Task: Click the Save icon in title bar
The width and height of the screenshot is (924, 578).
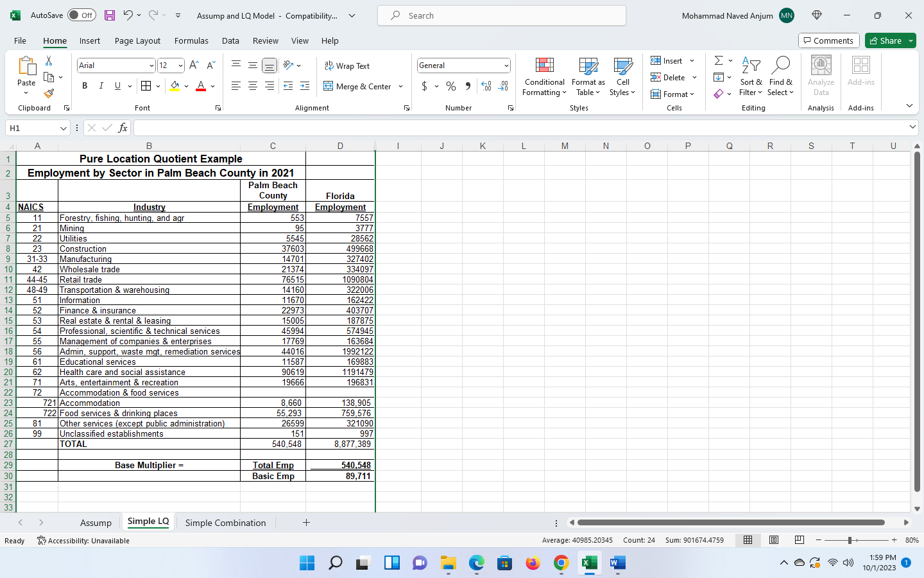Action: coord(110,15)
